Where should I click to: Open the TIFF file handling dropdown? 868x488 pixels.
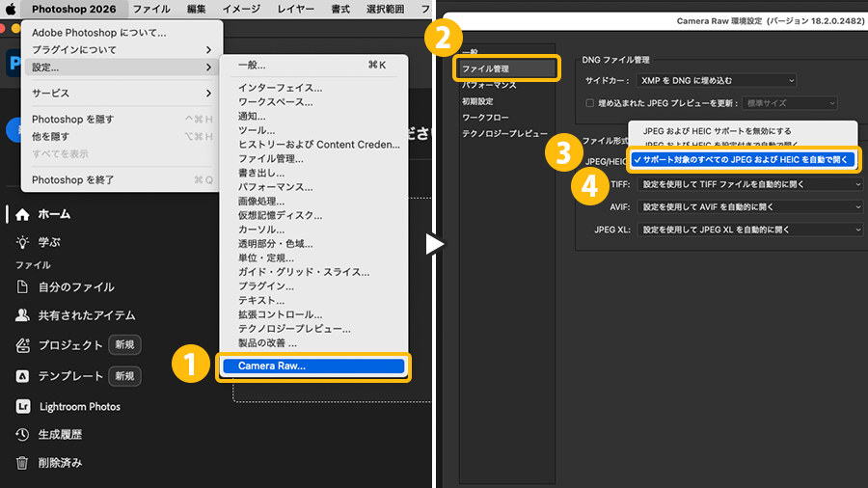[750, 184]
